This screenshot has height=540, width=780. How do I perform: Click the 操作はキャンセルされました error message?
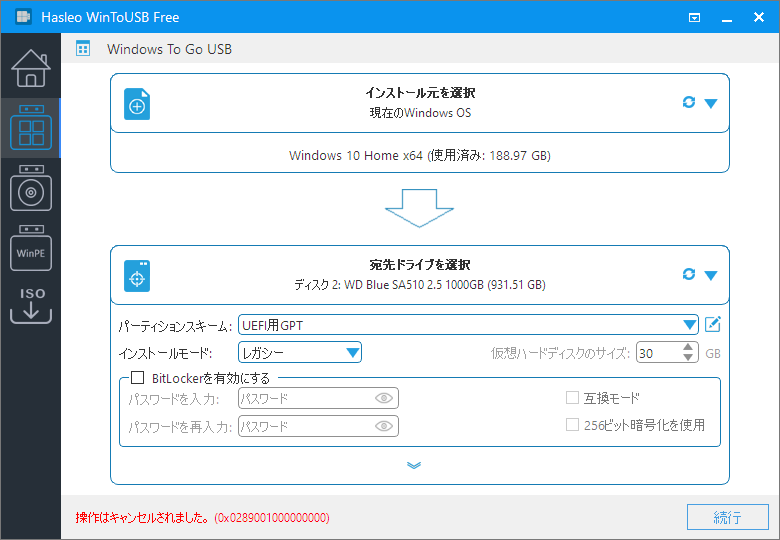202,518
